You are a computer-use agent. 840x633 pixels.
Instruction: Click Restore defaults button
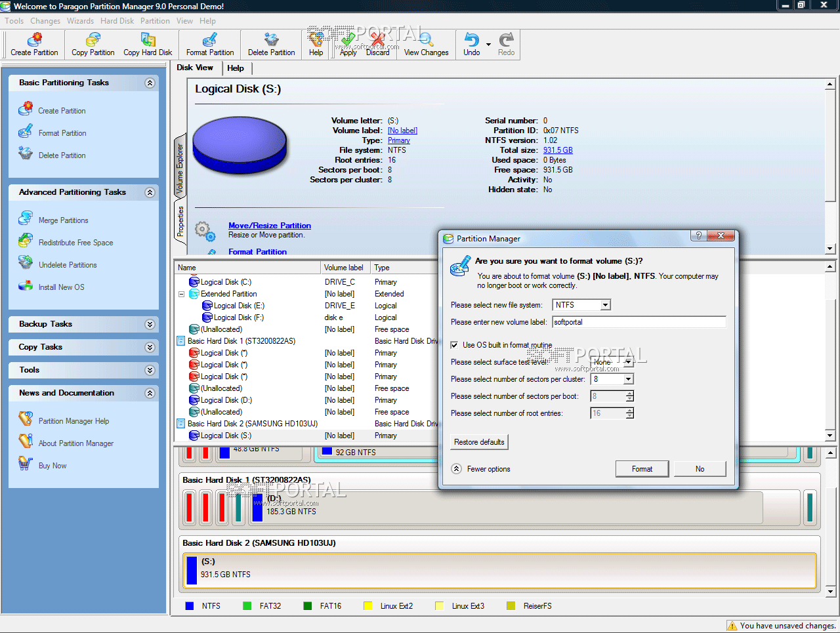(479, 442)
